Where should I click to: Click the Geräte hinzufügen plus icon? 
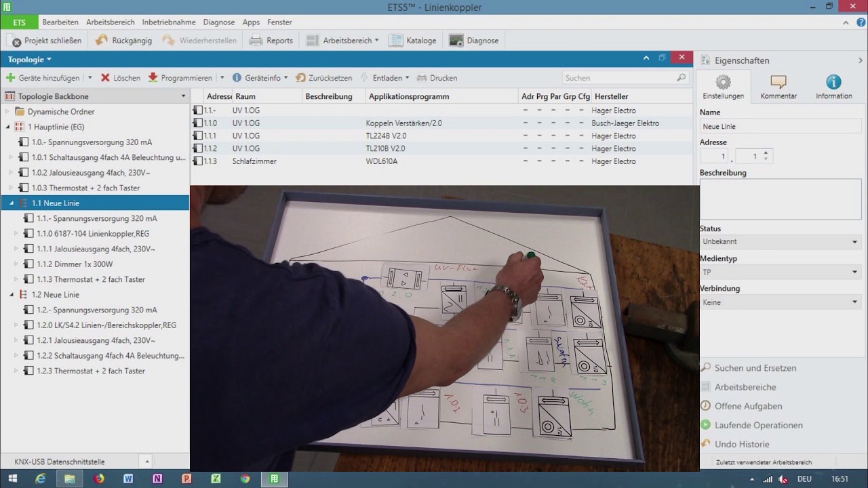tap(10, 78)
